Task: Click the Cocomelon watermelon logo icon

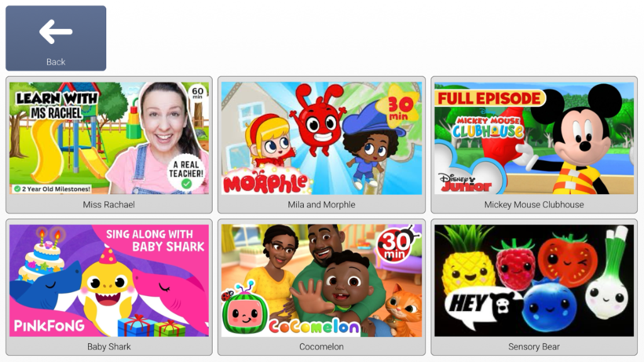Action: pos(244,313)
